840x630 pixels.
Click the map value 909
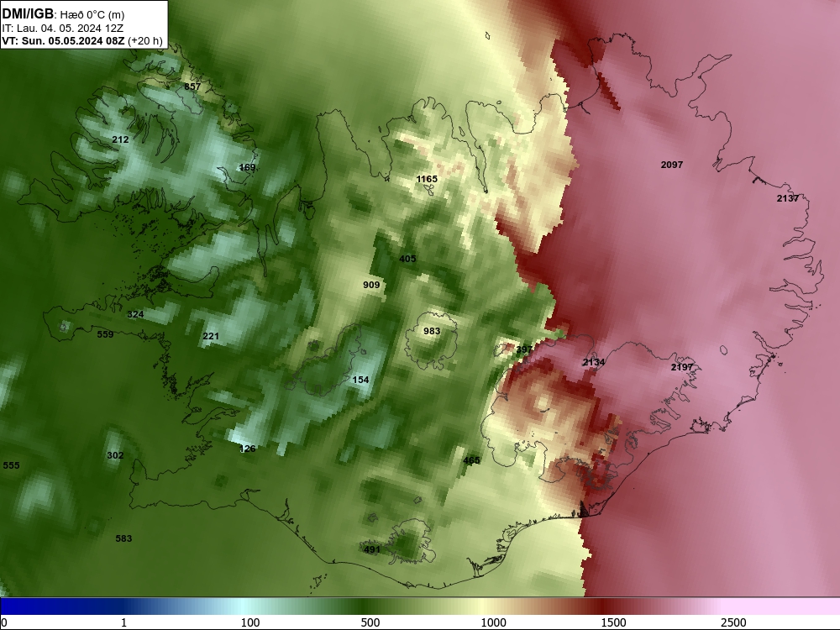pyautogui.click(x=371, y=285)
